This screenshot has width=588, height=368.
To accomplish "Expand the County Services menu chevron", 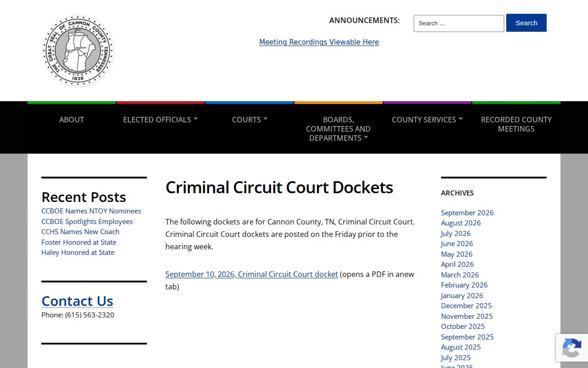I will tap(461, 119).
